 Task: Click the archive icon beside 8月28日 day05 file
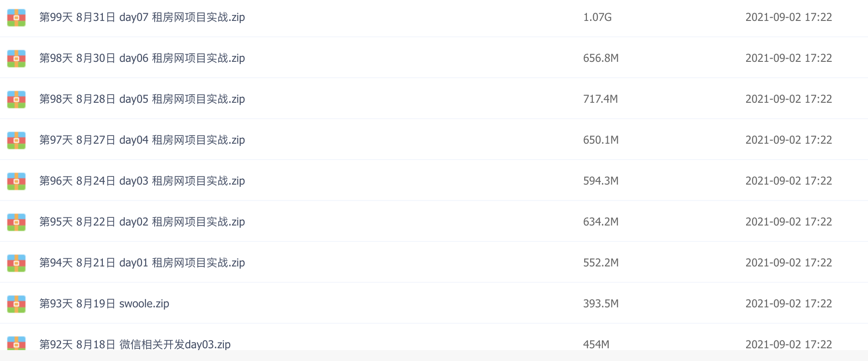click(x=16, y=99)
